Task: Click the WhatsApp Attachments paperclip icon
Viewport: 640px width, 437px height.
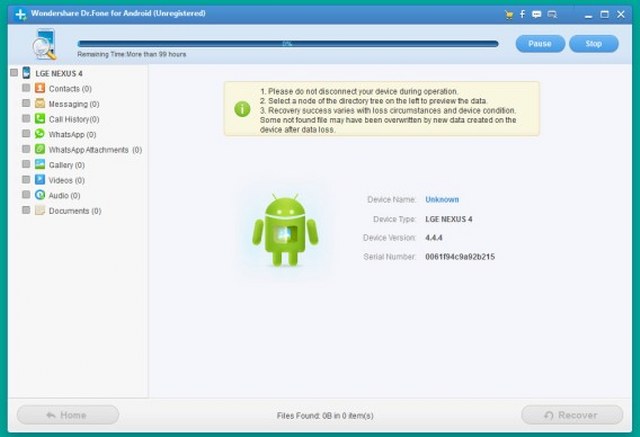Action: 40,149
